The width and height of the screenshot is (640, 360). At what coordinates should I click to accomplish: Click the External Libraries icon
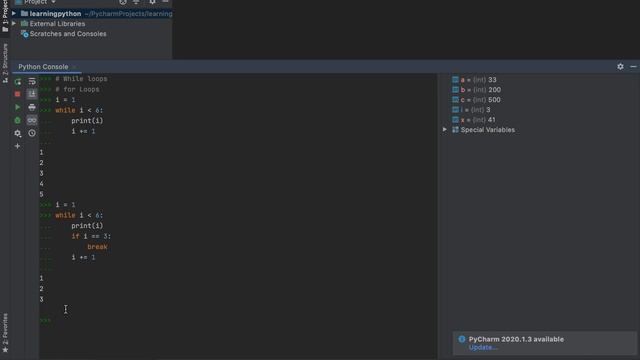24,24
